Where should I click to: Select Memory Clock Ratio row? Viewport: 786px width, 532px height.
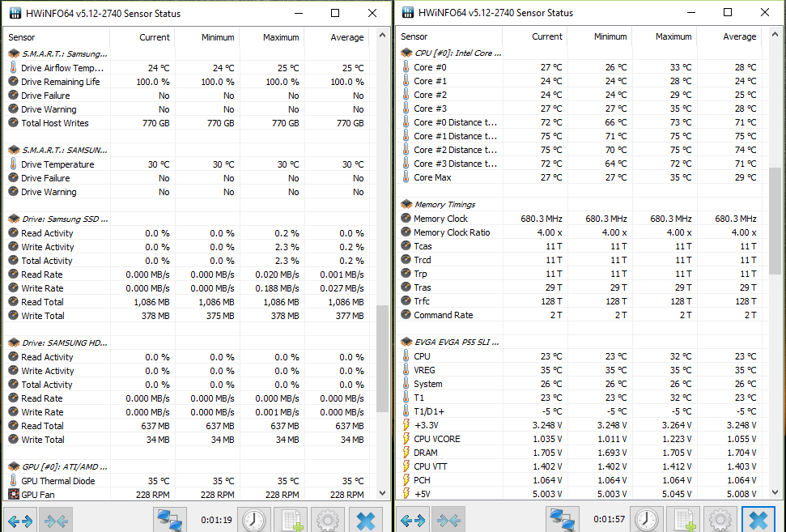point(581,232)
